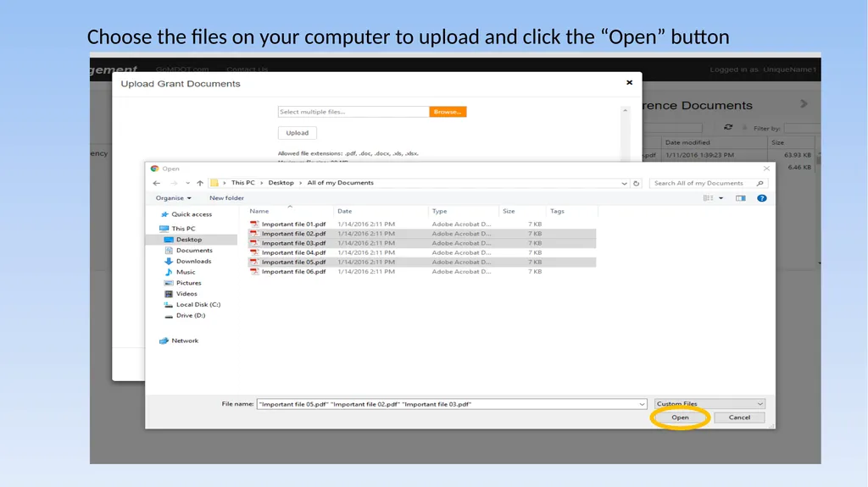Open Local Disk (C:) in navigation pane
This screenshot has width=868, height=487.
pos(198,304)
